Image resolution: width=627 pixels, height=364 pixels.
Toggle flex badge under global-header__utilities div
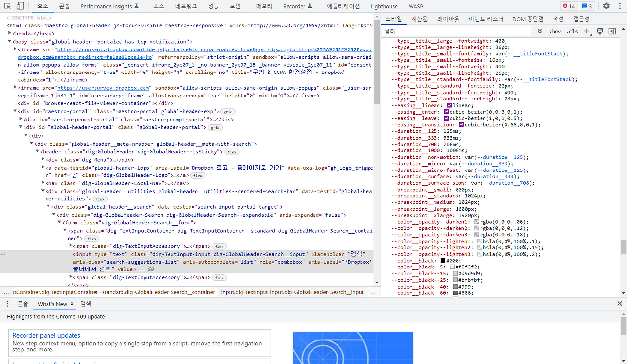tap(100, 199)
